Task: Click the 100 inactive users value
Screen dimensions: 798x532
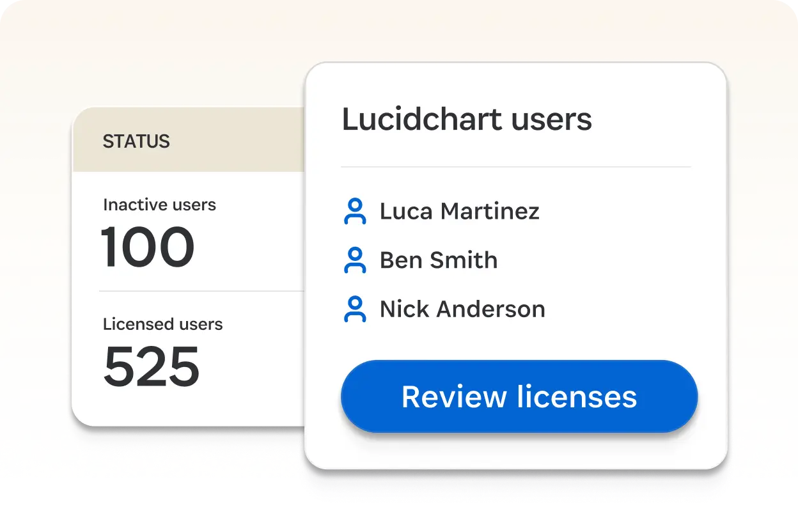Action: click(148, 247)
